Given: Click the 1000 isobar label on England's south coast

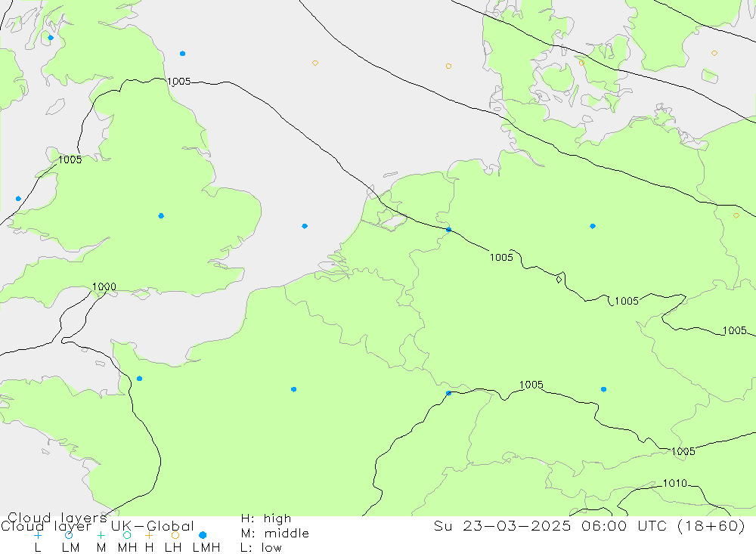Looking at the screenshot, I should tap(104, 286).
